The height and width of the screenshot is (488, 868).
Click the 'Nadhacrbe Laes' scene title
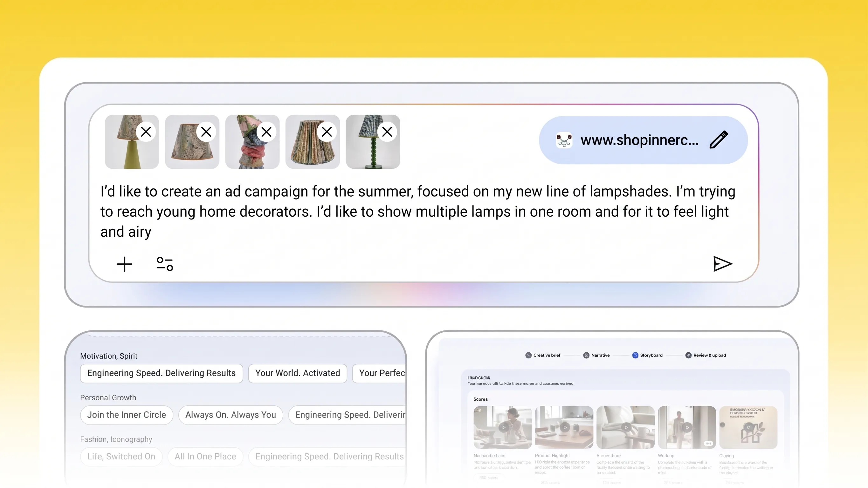coord(489,456)
